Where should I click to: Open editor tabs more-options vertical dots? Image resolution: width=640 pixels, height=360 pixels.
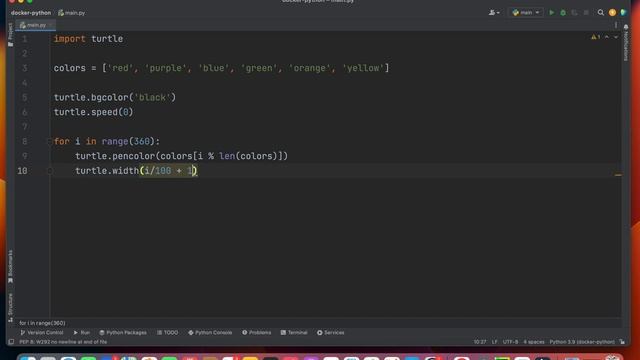coord(616,25)
